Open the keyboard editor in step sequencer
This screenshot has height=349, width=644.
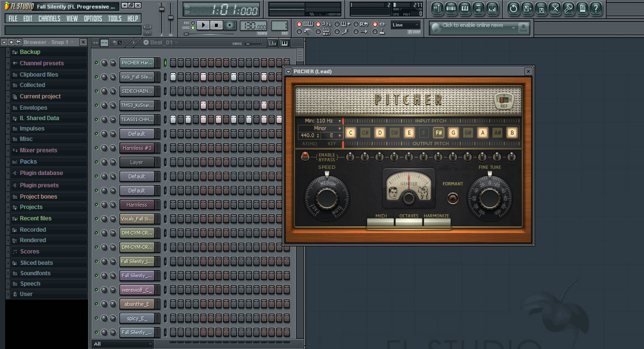tap(285, 43)
